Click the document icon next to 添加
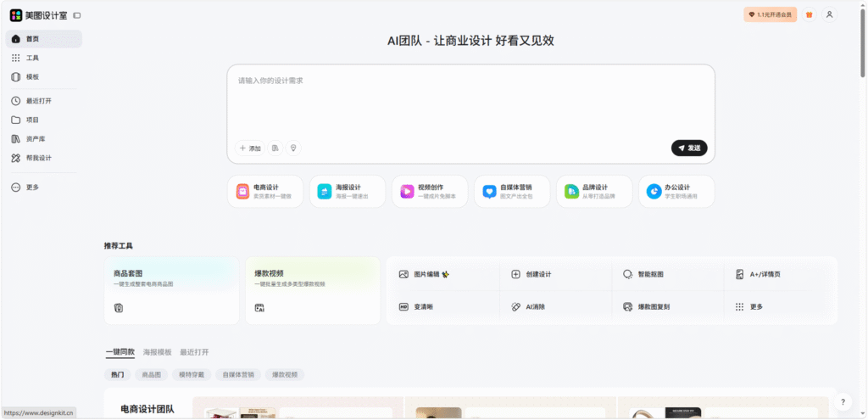Image resolution: width=868 pixels, height=420 pixels. [x=275, y=148]
